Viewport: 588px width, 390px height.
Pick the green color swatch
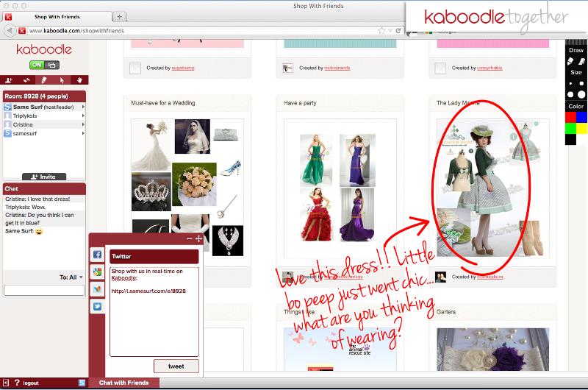pos(571,128)
